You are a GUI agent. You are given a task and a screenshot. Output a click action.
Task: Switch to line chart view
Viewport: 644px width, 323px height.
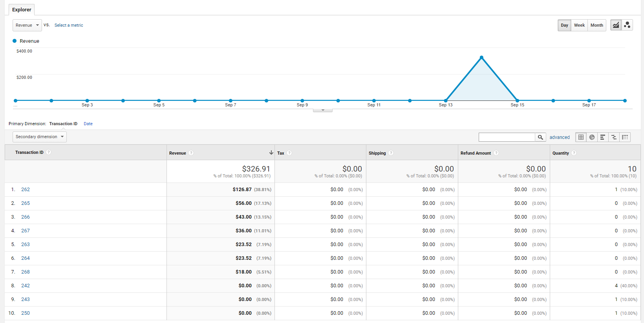(616, 25)
